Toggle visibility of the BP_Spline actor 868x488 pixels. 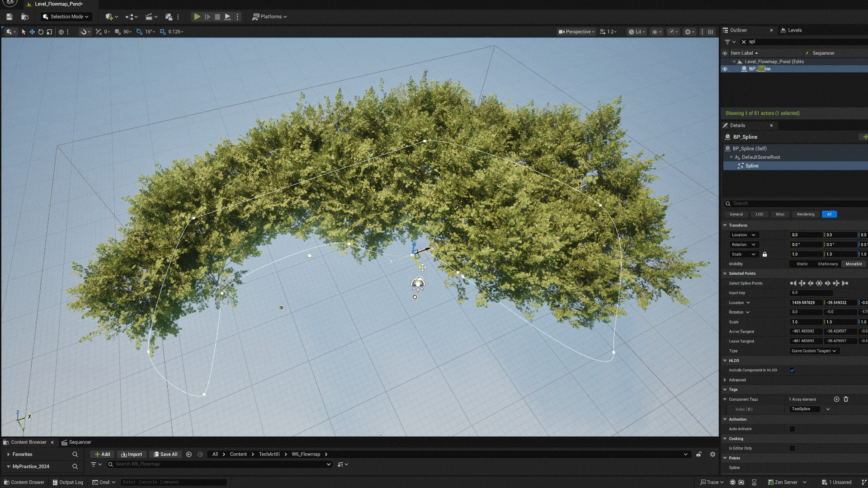(725, 69)
